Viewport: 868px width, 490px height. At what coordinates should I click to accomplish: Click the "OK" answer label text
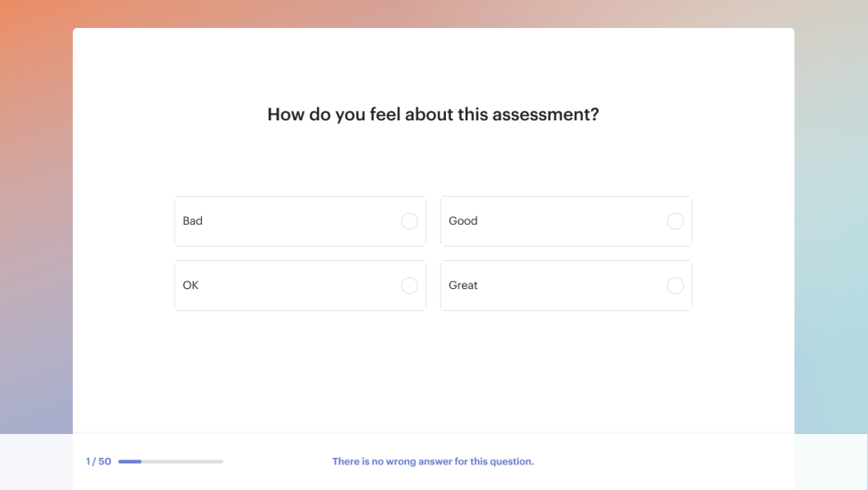tap(191, 286)
